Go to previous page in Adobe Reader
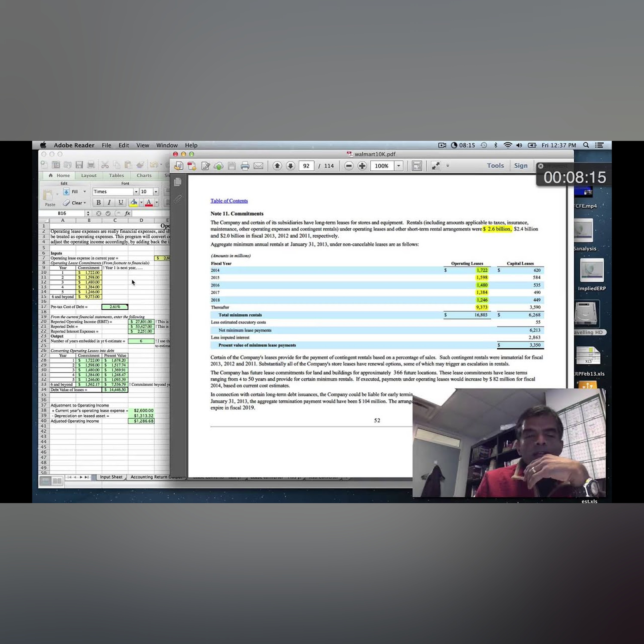Viewport: 644px width, 644px height. pyautogui.click(x=277, y=166)
